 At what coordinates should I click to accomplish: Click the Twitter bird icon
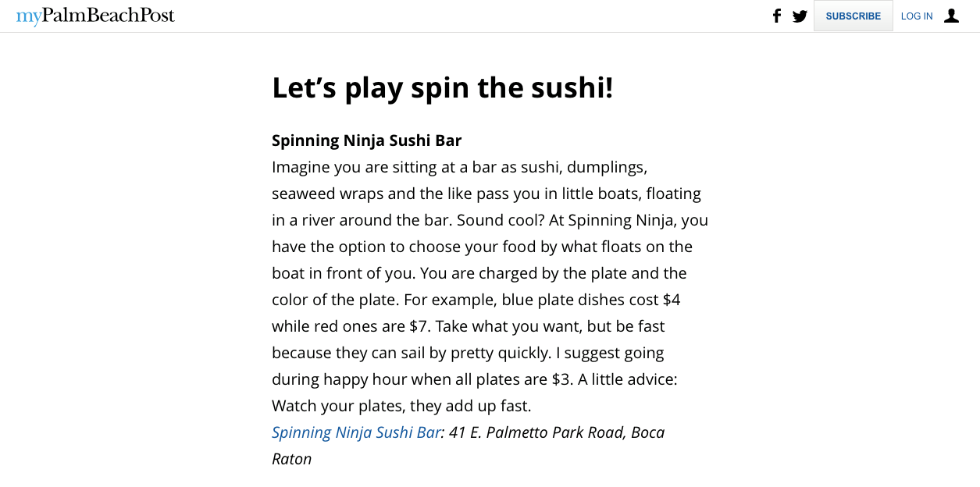click(800, 16)
